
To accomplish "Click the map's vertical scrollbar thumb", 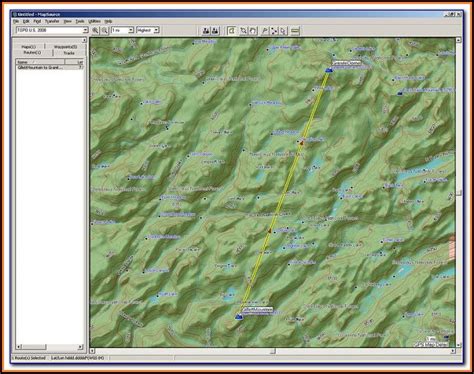I will point(459,193).
